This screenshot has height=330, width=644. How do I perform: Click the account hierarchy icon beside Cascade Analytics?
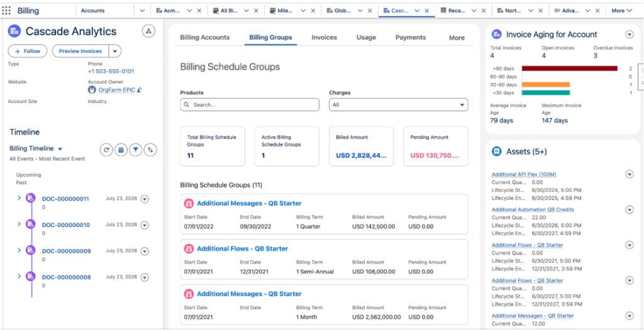148,31
